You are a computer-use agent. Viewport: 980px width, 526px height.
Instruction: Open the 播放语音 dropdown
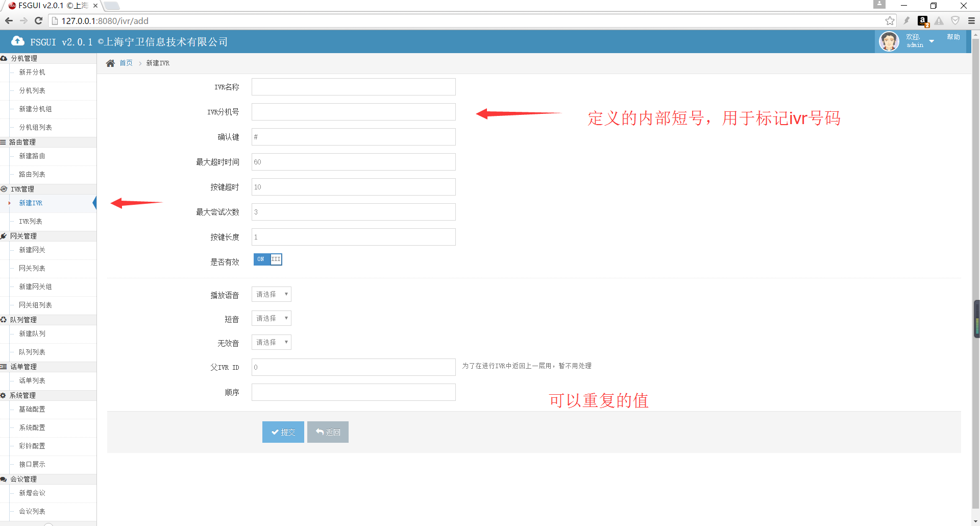pyautogui.click(x=271, y=295)
